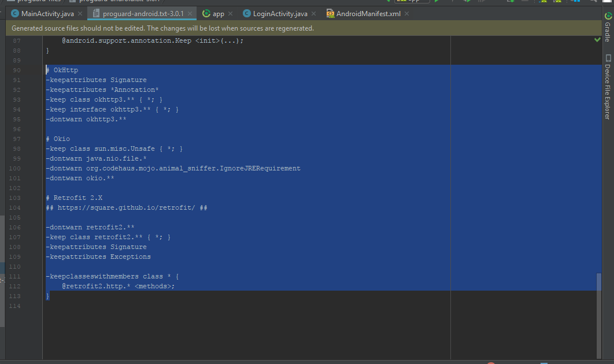Viewport: 614px width, 364px height.
Task: Click the '-dontwarn okhttp3.**' line
Action: click(86, 119)
